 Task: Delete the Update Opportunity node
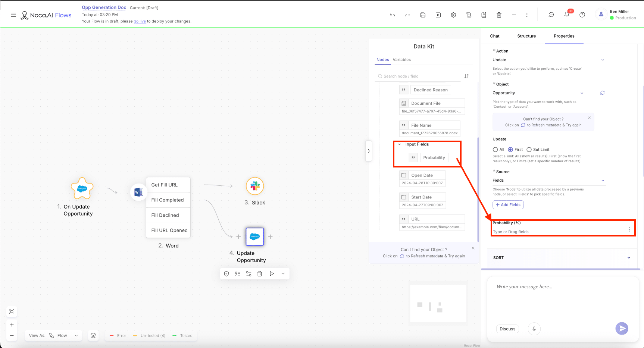(x=260, y=273)
